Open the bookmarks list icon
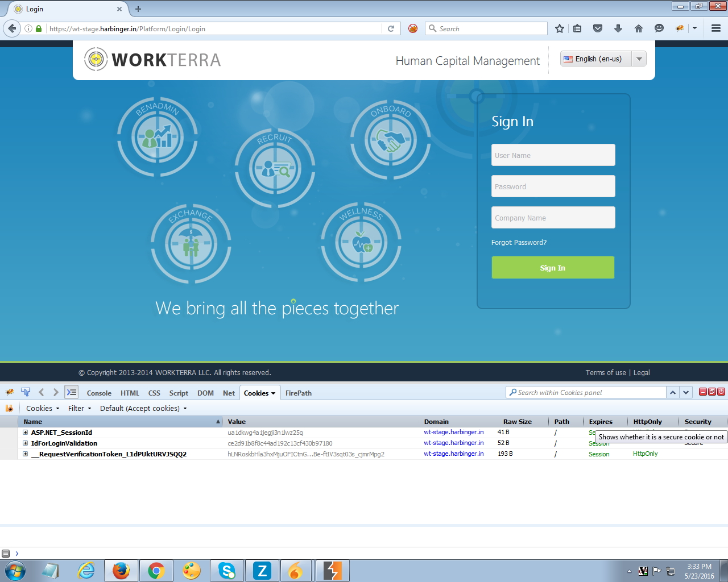This screenshot has width=728, height=582. coord(577,28)
